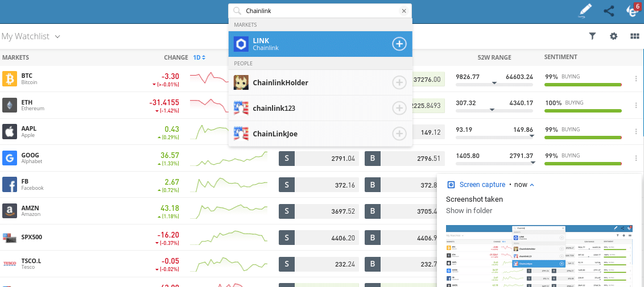This screenshot has height=287, width=644.
Task: Select ChainlinkHolder people result
Action: click(x=320, y=83)
